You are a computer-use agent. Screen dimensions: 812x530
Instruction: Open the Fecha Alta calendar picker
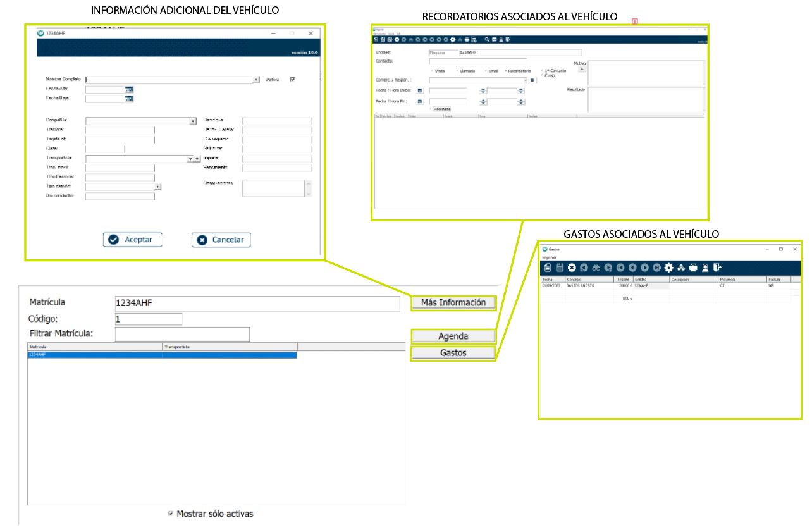[x=129, y=90]
